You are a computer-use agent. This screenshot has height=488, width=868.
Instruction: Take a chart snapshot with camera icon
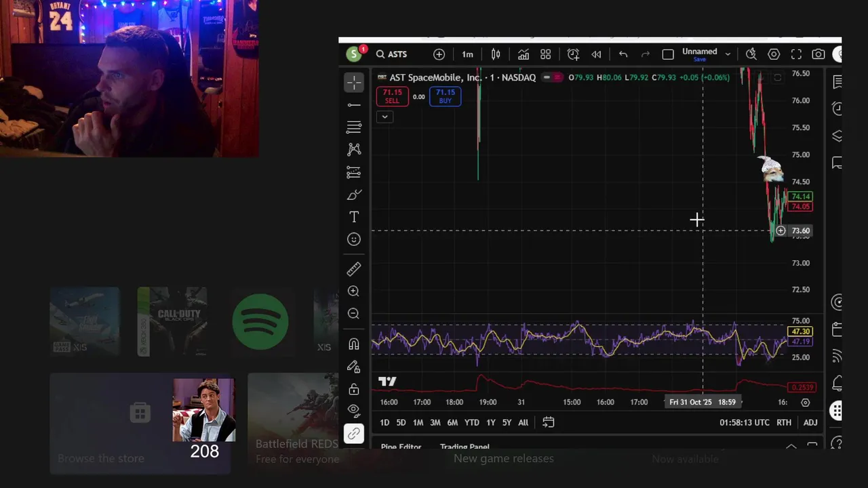pyautogui.click(x=818, y=54)
